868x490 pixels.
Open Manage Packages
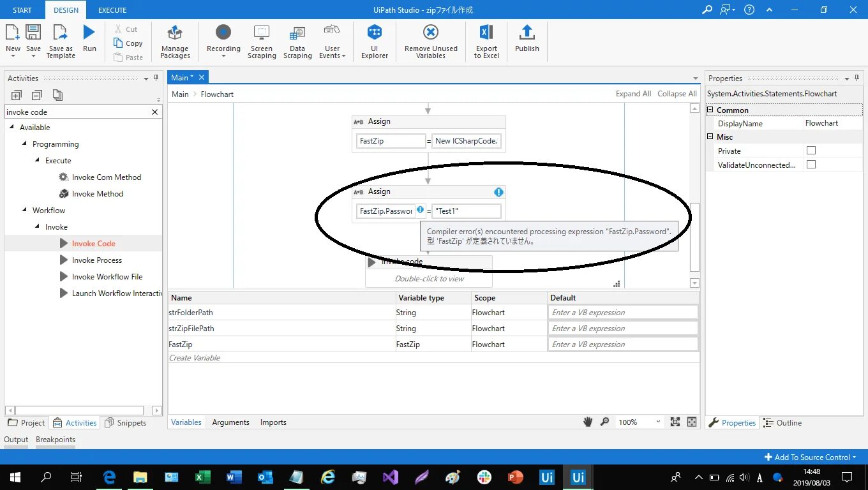pyautogui.click(x=175, y=42)
